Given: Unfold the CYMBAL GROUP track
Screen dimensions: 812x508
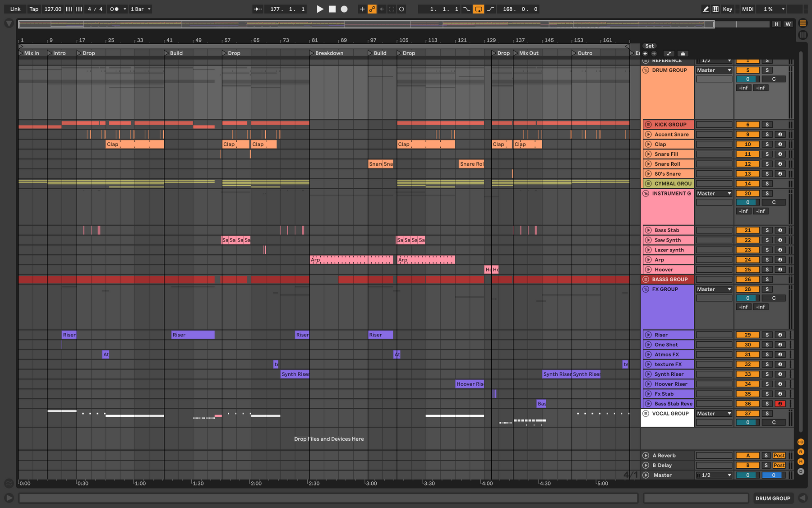Looking at the screenshot, I should [x=648, y=184].
